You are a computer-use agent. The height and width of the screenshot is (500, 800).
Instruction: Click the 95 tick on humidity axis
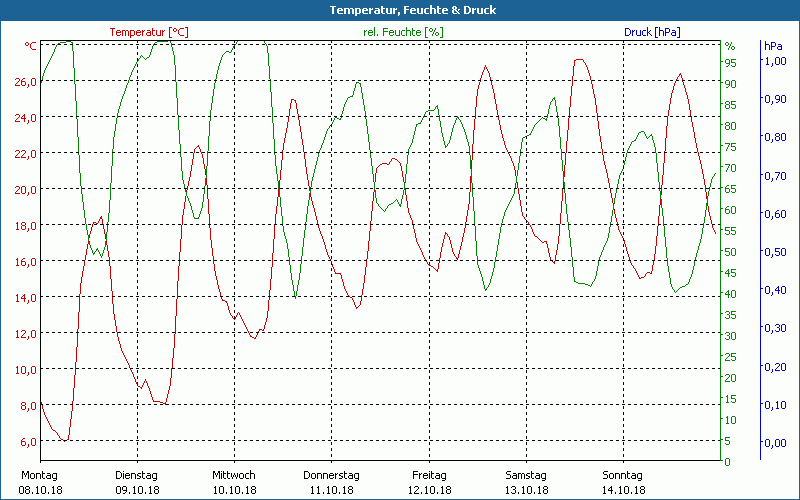point(730,62)
